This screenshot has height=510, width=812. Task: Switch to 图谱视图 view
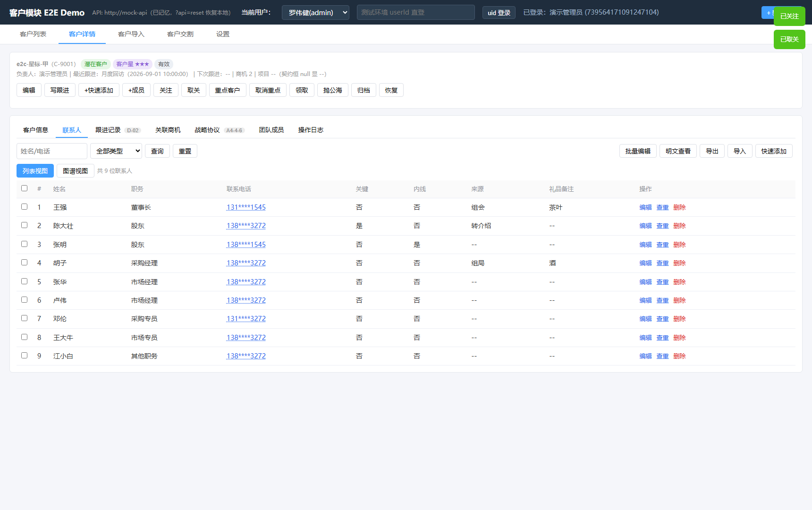[x=76, y=171]
